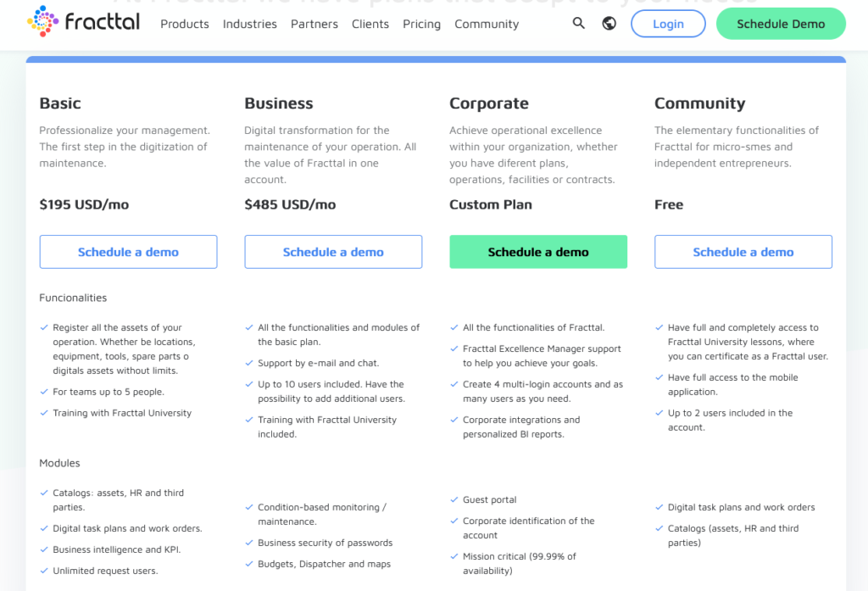Click 'Business security of passwords'

(325, 543)
